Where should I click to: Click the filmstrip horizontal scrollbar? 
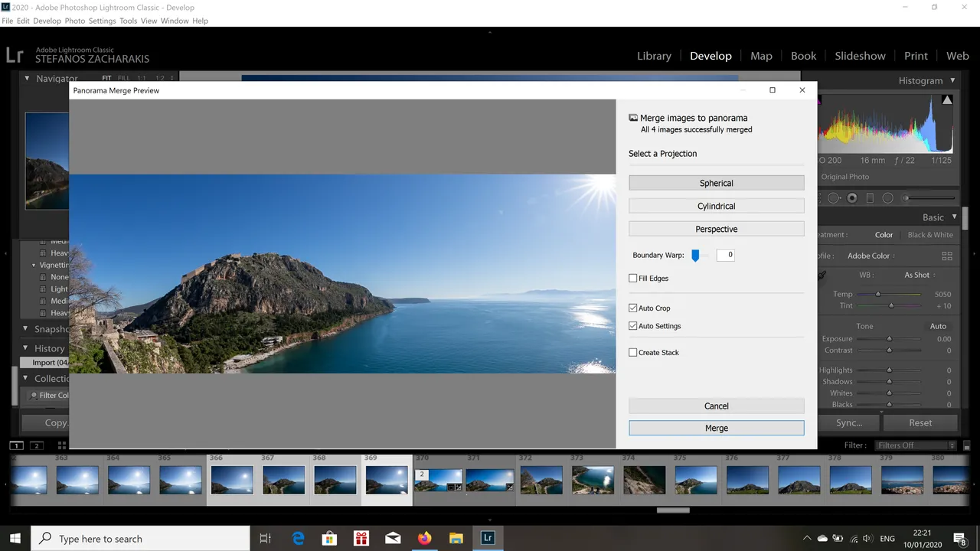[672, 510]
